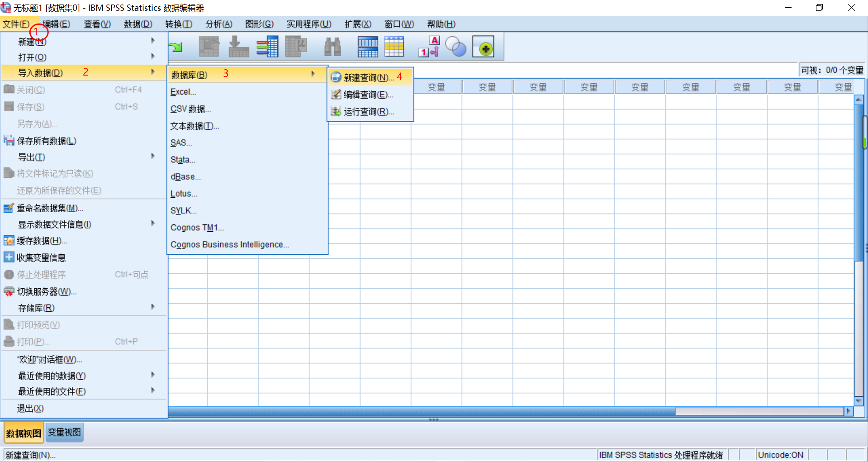The height and width of the screenshot is (462, 868).
Task: Click vertical scrollbar down arrow
Action: coord(859,401)
